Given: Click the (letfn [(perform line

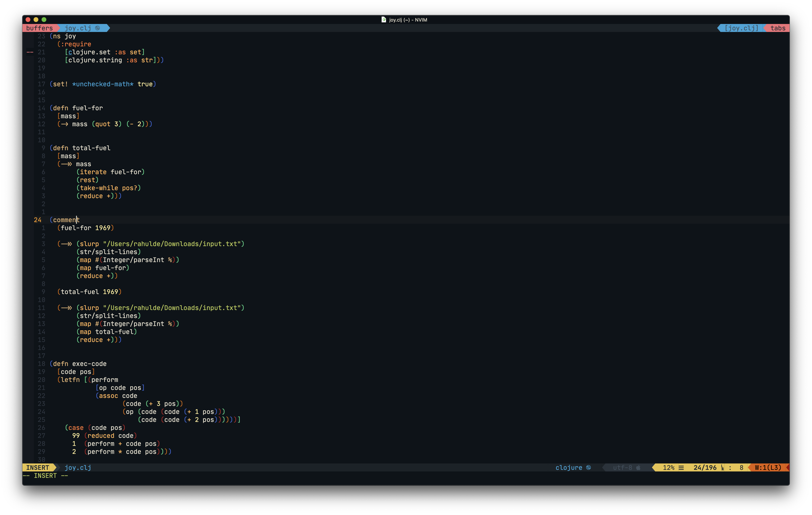Looking at the screenshot, I should tap(88, 380).
